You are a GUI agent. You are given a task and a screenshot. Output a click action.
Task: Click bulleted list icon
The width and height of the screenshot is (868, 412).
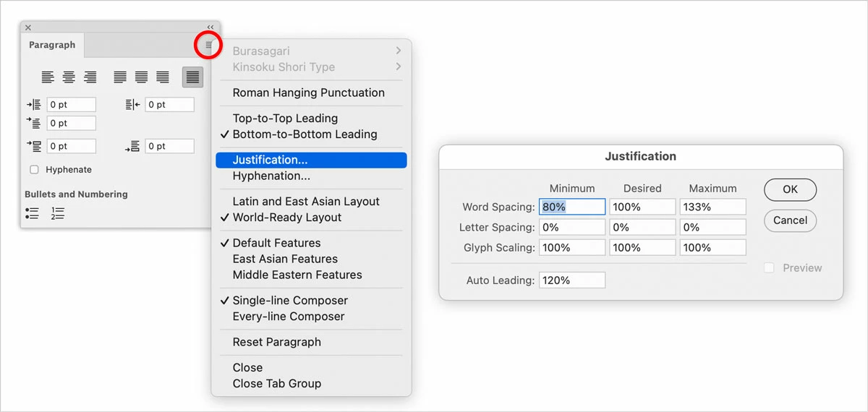(32, 213)
